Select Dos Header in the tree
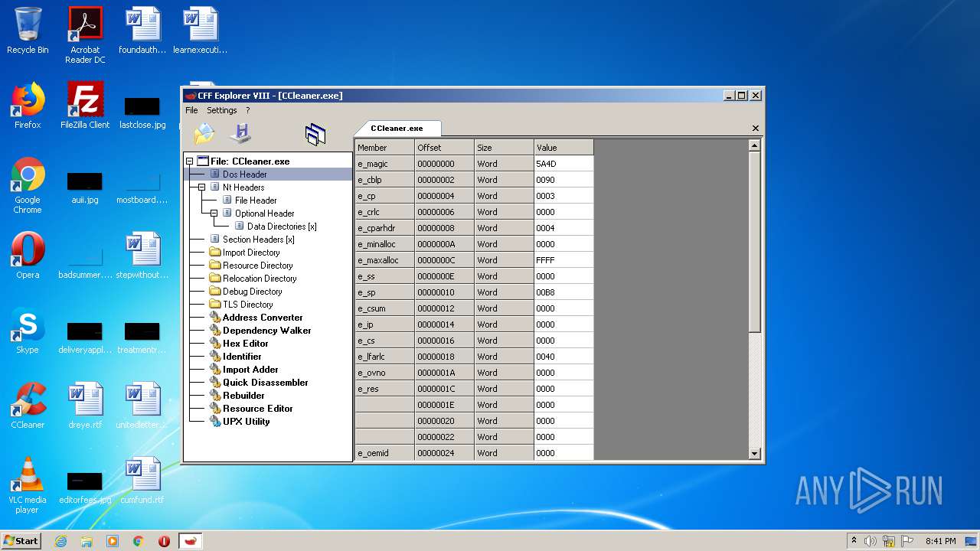This screenshot has width=980, height=551. pyautogui.click(x=244, y=174)
